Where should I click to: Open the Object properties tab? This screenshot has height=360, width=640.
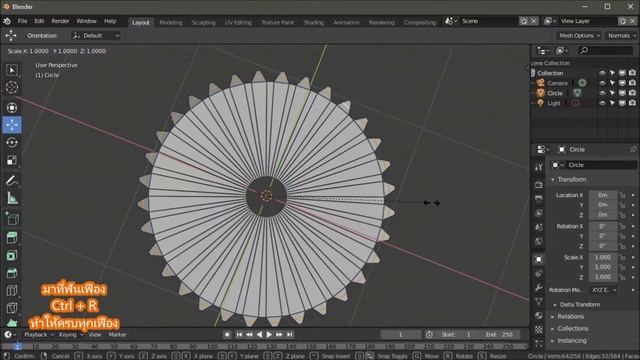(539, 259)
